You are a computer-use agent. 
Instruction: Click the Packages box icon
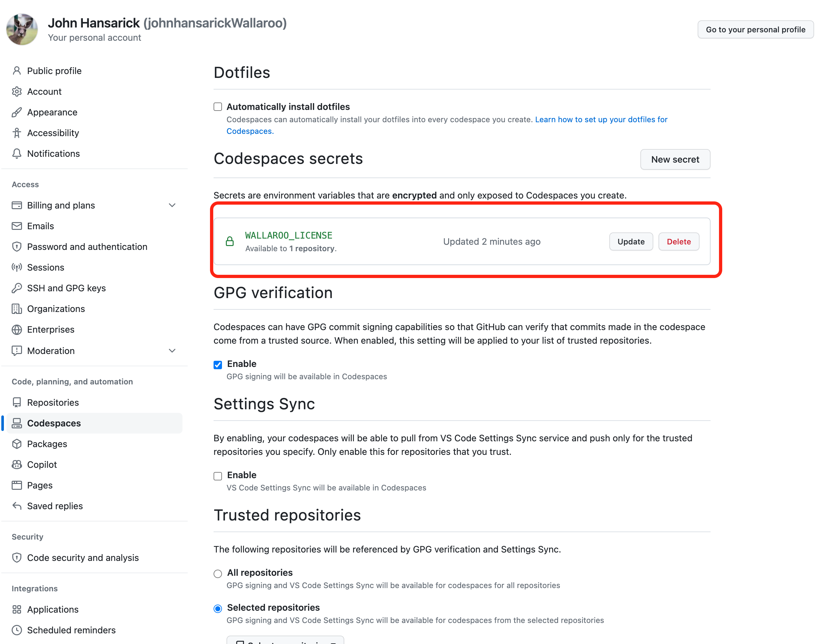(17, 444)
